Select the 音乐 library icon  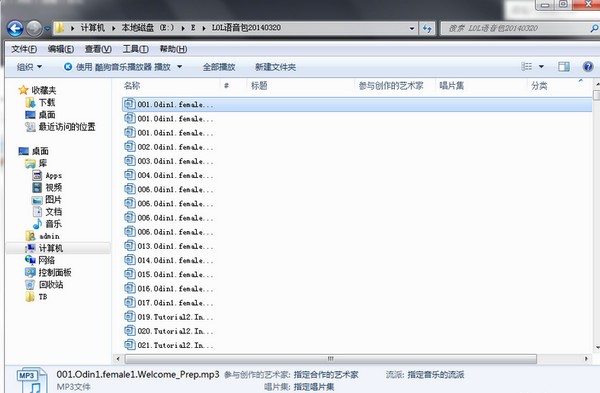pos(37,224)
